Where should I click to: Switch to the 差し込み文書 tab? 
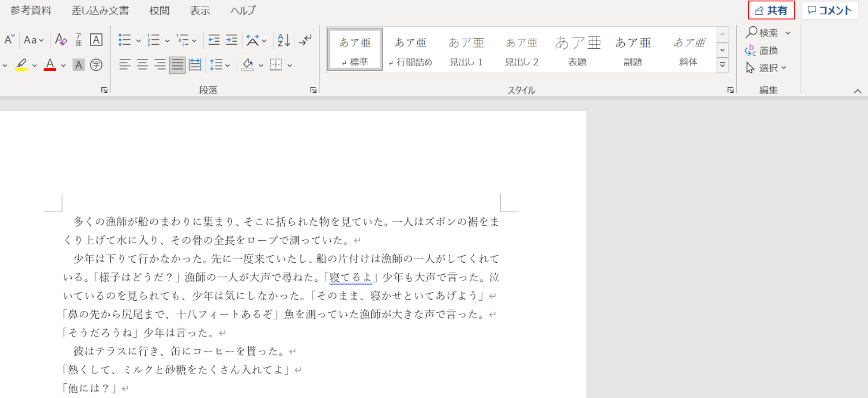pos(100,10)
